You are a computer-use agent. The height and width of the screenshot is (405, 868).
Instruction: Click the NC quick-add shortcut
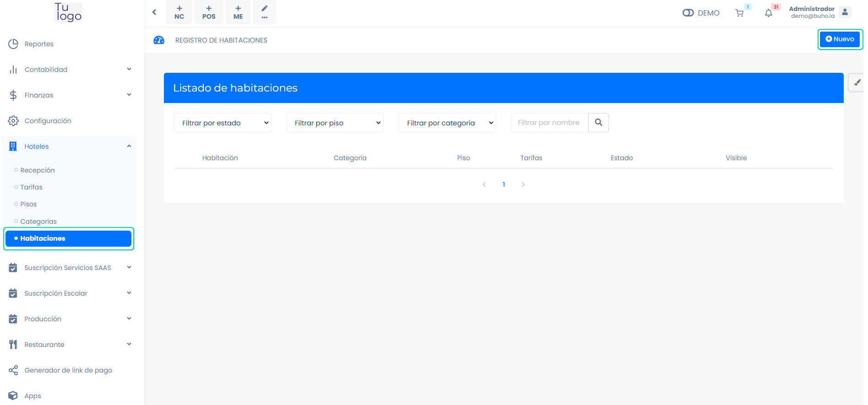point(179,12)
